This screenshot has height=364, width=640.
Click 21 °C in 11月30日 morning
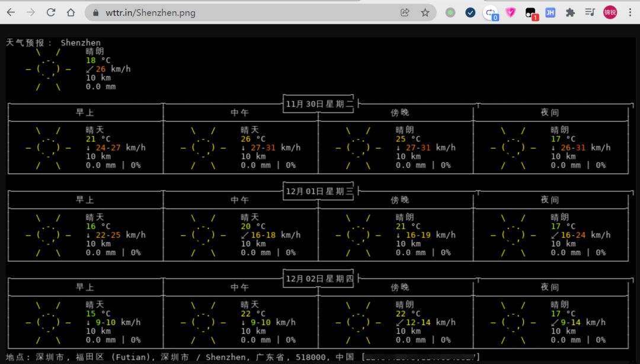98,139
